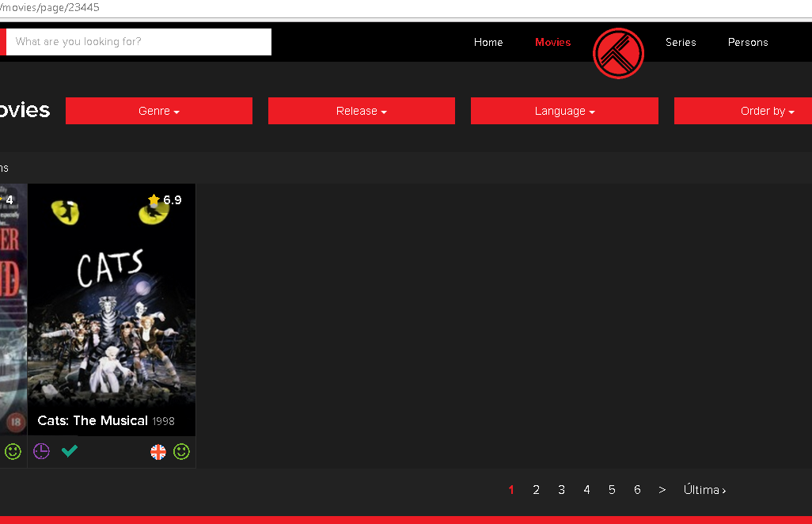This screenshot has height=524, width=812.
Task: Go to pagination page 6
Action: click(637, 490)
